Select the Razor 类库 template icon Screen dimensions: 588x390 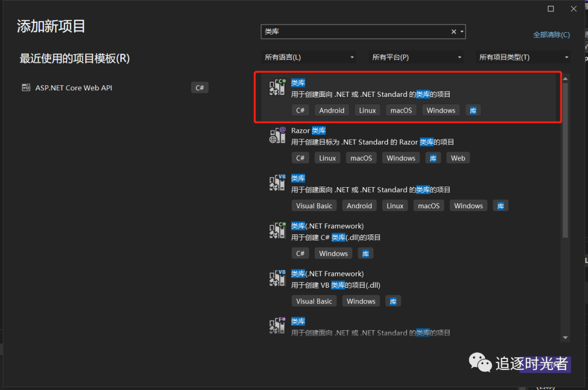pyautogui.click(x=278, y=135)
